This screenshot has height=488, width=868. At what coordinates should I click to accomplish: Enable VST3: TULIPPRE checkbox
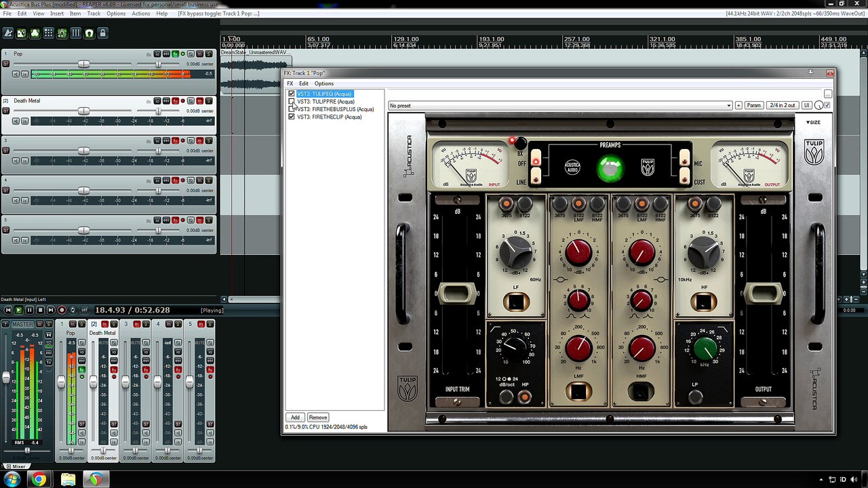click(x=292, y=102)
